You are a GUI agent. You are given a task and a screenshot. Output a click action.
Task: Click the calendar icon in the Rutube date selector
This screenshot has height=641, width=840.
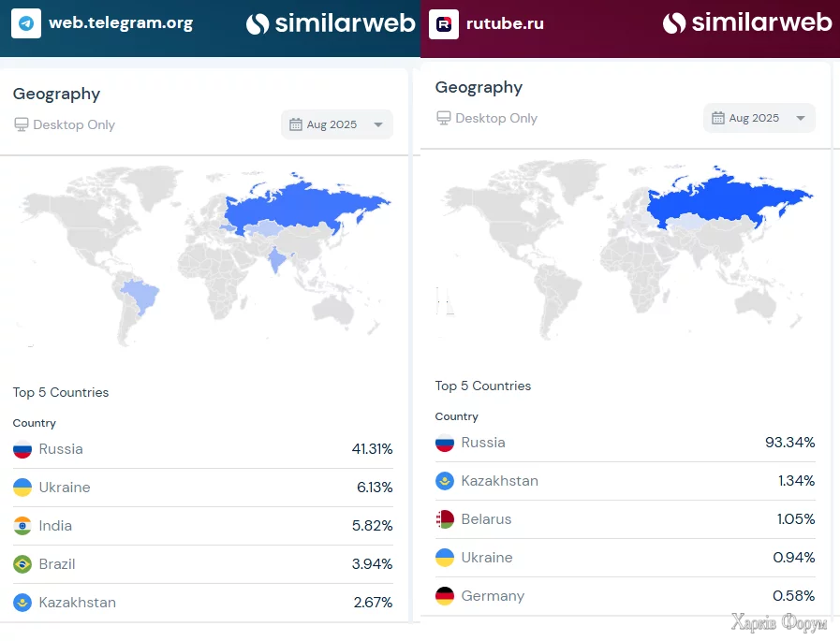(718, 118)
